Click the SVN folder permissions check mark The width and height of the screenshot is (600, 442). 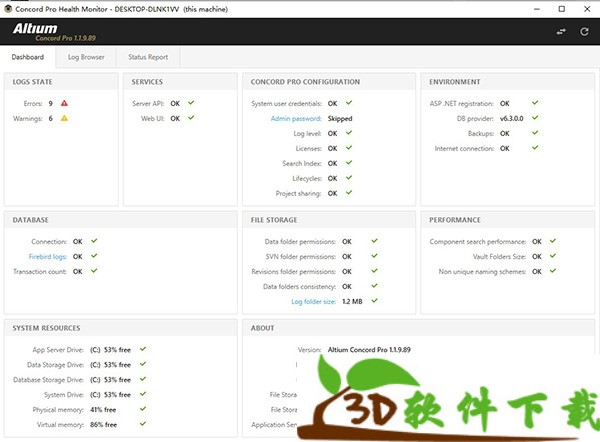click(375, 256)
